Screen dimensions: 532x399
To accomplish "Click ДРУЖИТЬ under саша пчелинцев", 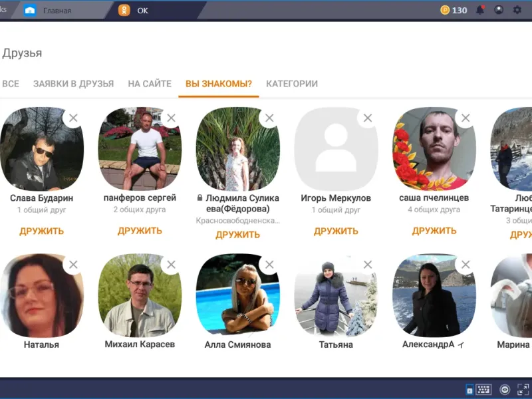I will [x=434, y=231].
